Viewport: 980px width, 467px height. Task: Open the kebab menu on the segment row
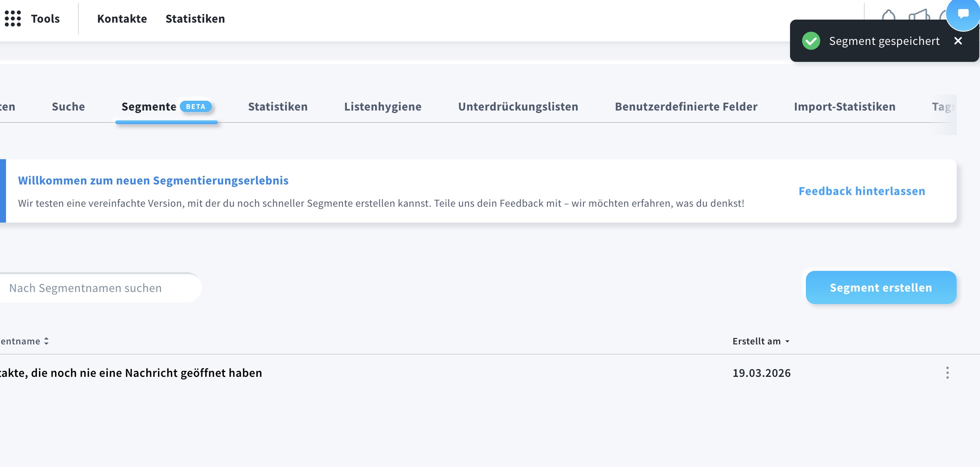click(x=947, y=373)
